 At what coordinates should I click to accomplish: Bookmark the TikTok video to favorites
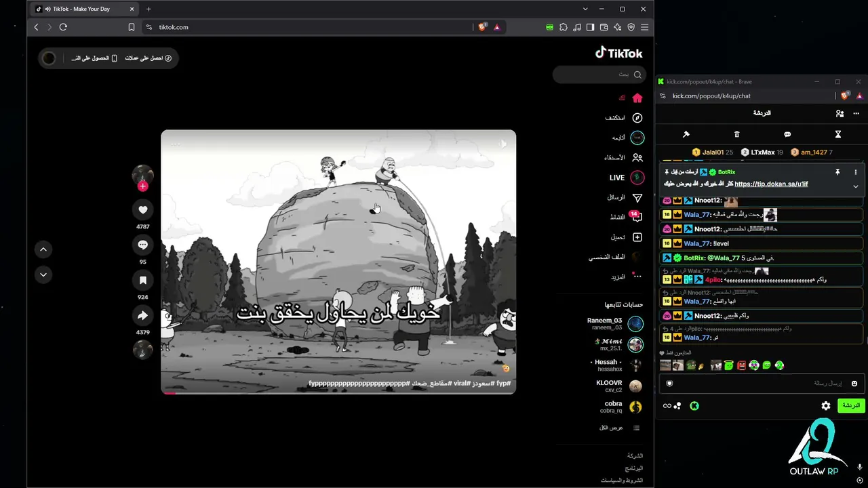pyautogui.click(x=142, y=280)
